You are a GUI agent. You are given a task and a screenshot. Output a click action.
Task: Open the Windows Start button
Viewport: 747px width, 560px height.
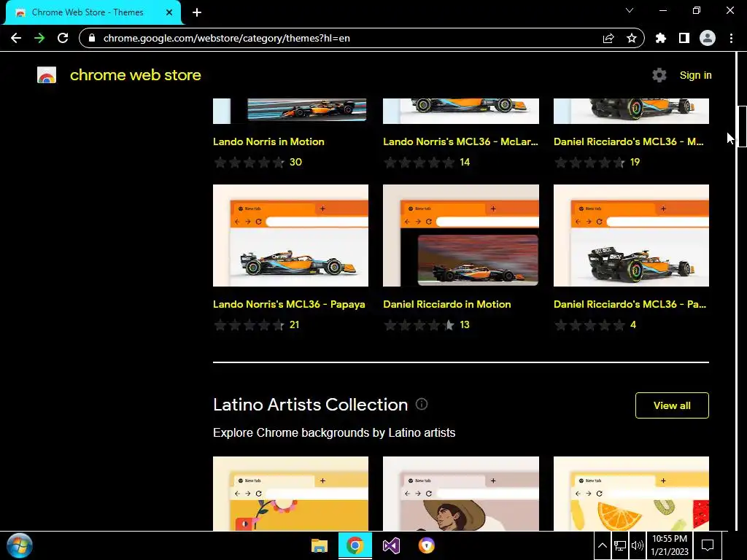pos(20,545)
